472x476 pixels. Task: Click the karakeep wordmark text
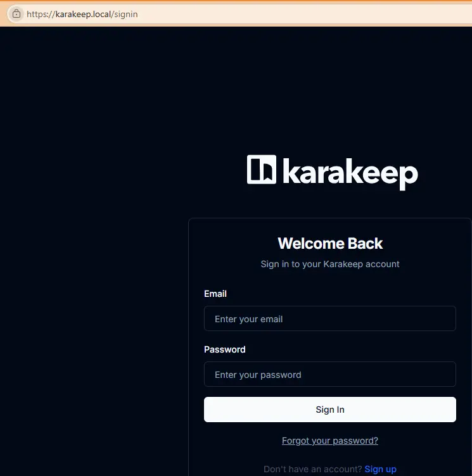(x=350, y=173)
